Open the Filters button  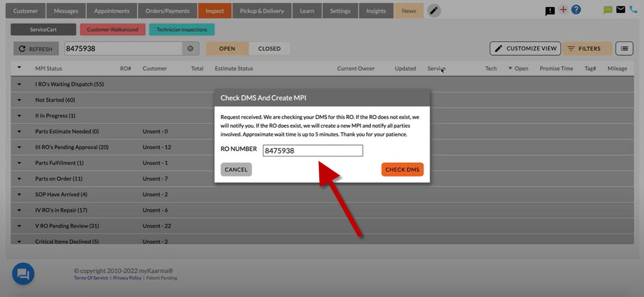point(587,48)
